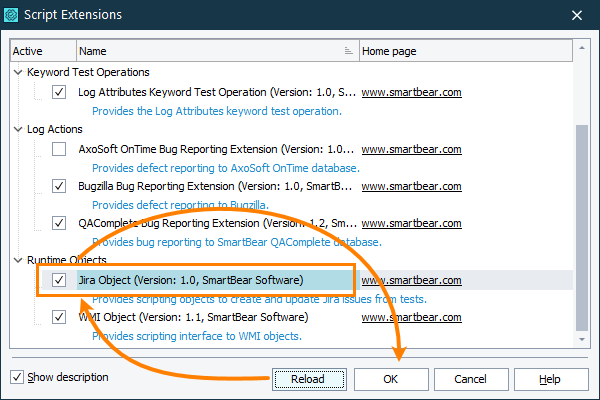
Task: Toggle the Jira Object checkbox
Action: pyautogui.click(x=59, y=280)
